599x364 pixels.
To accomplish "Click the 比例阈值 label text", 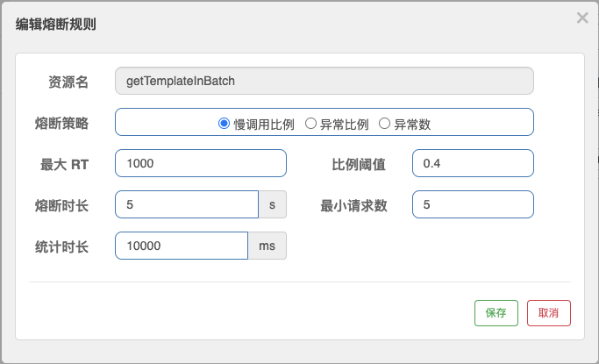I will pos(359,164).
